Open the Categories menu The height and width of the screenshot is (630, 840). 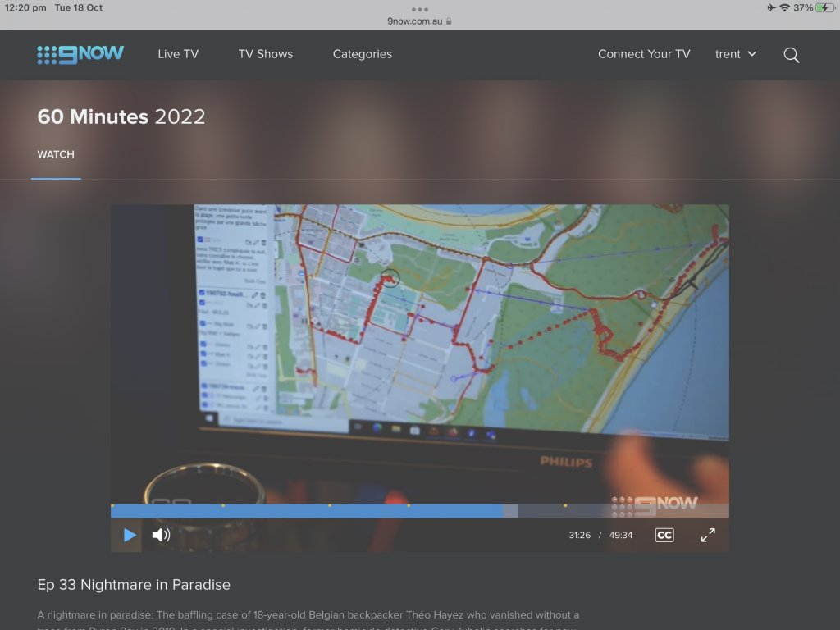(x=362, y=54)
